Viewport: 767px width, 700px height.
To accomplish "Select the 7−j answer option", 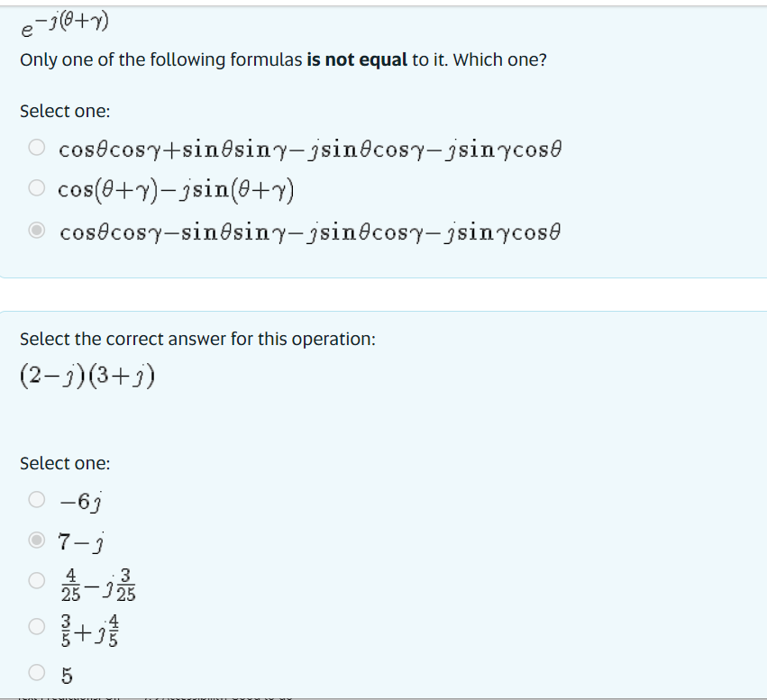I will [x=83, y=541].
